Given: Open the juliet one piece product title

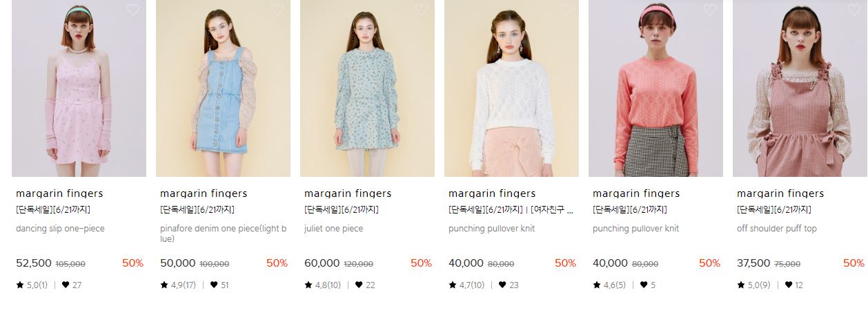Looking at the screenshot, I should [333, 229].
